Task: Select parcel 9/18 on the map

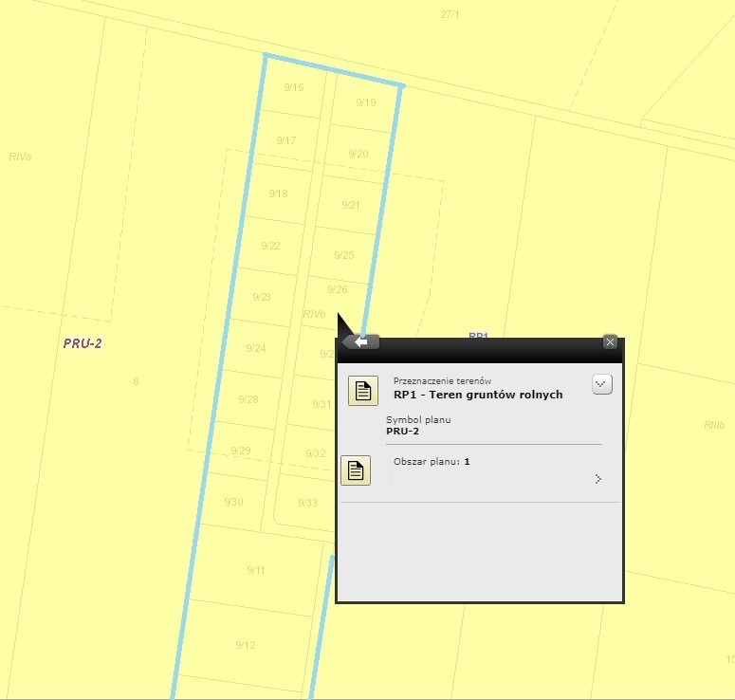Action: pos(279,193)
